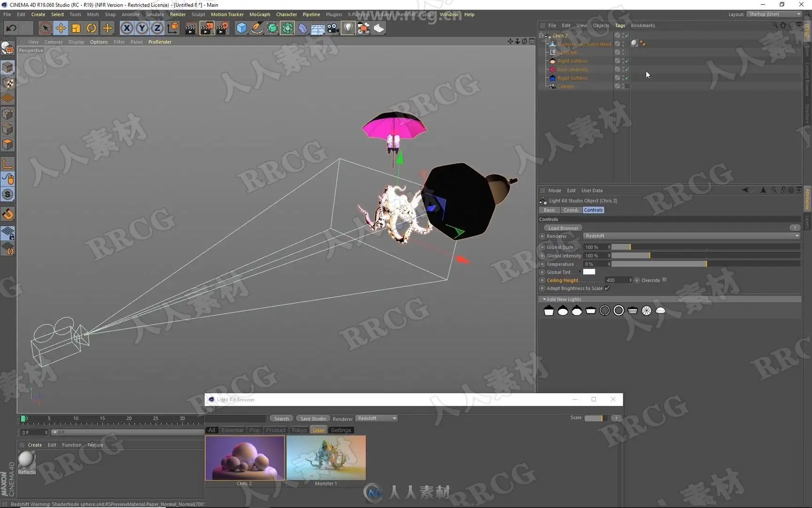Toggle X axis lock
The width and height of the screenshot is (812, 508).
(126, 28)
